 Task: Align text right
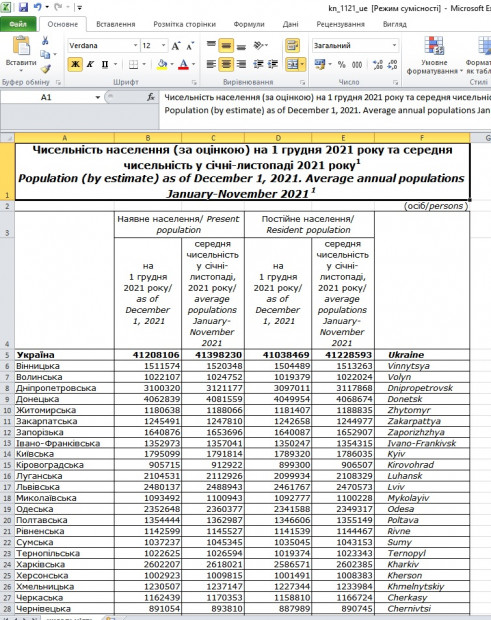pos(241,64)
